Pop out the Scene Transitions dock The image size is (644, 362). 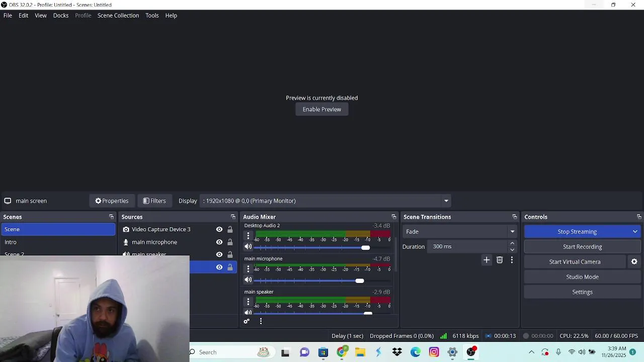pyautogui.click(x=514, y=217)
